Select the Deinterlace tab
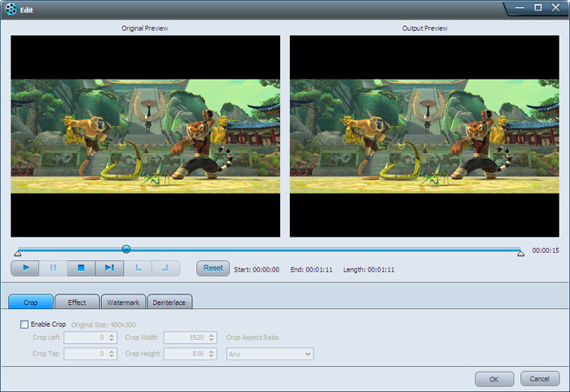Image resolution: width=570 pixels, height=392 pixels. click(x=169, y=302)
